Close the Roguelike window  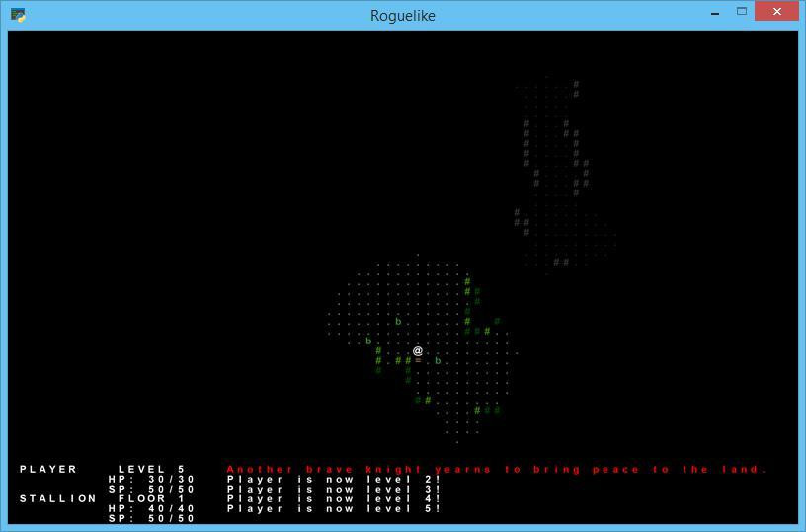[776, 11]
